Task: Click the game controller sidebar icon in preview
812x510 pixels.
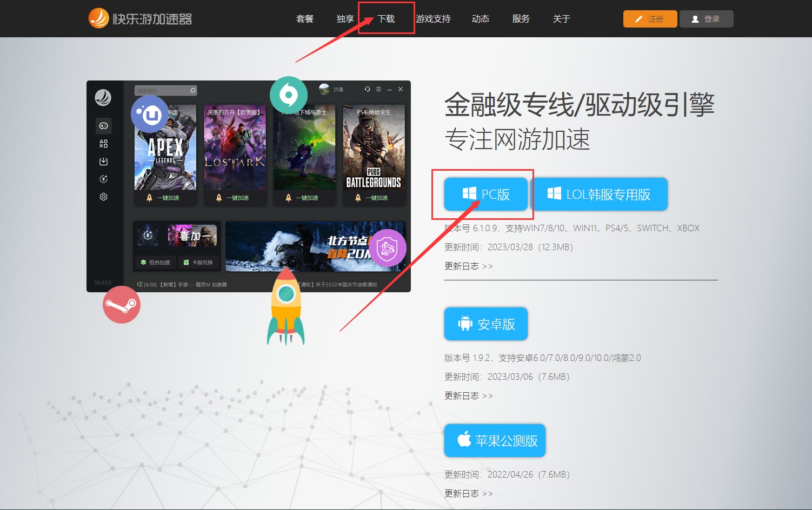Action: tap(103, 126)
